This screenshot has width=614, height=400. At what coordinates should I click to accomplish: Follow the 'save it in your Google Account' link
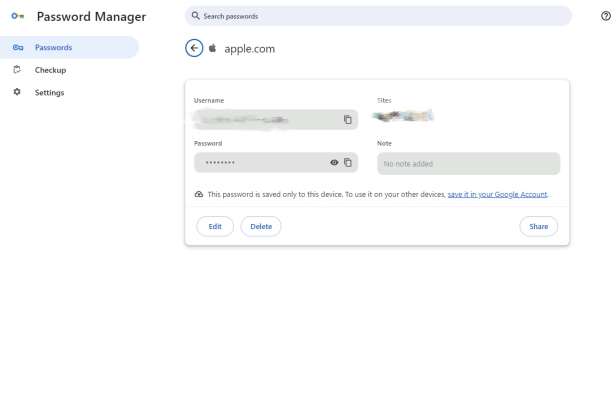tap(497, 194)
